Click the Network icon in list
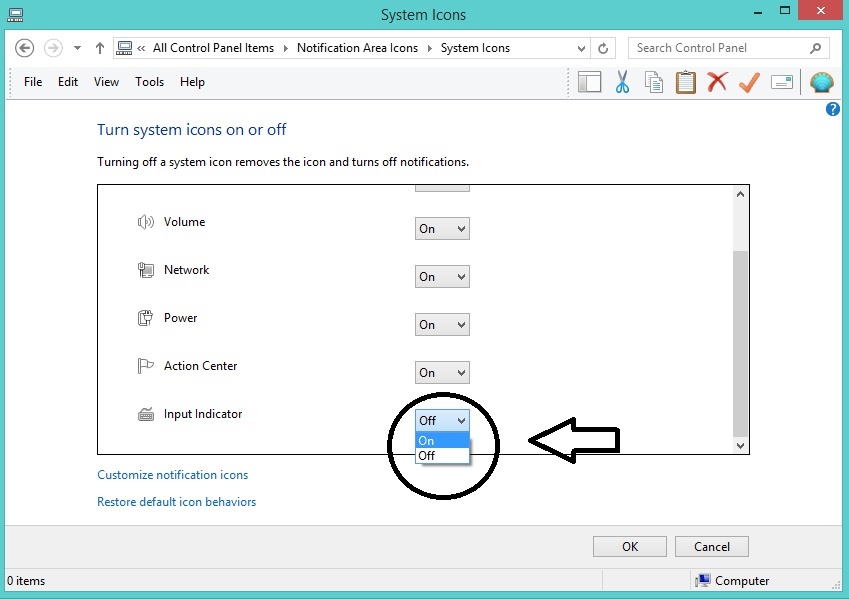This screenshot has width=849, height=599. tap(145, 270)
